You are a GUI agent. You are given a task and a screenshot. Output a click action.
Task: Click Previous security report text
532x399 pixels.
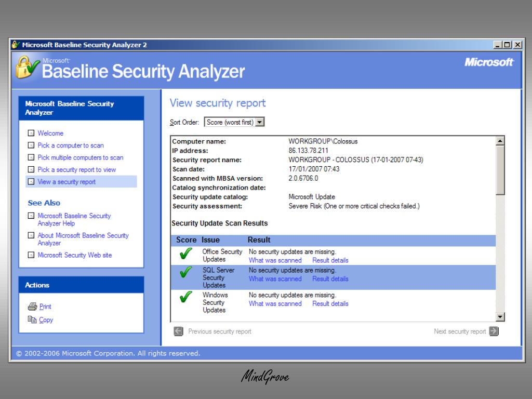(x=220, y=331)
